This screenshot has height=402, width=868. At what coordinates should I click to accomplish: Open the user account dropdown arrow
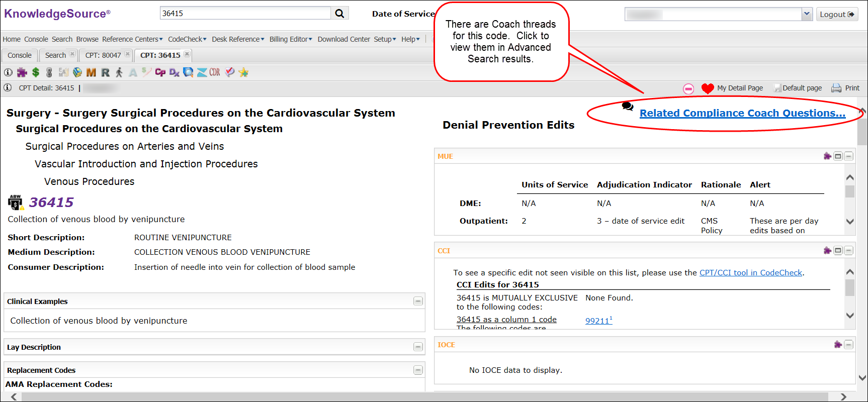click(x=807, y=14)
